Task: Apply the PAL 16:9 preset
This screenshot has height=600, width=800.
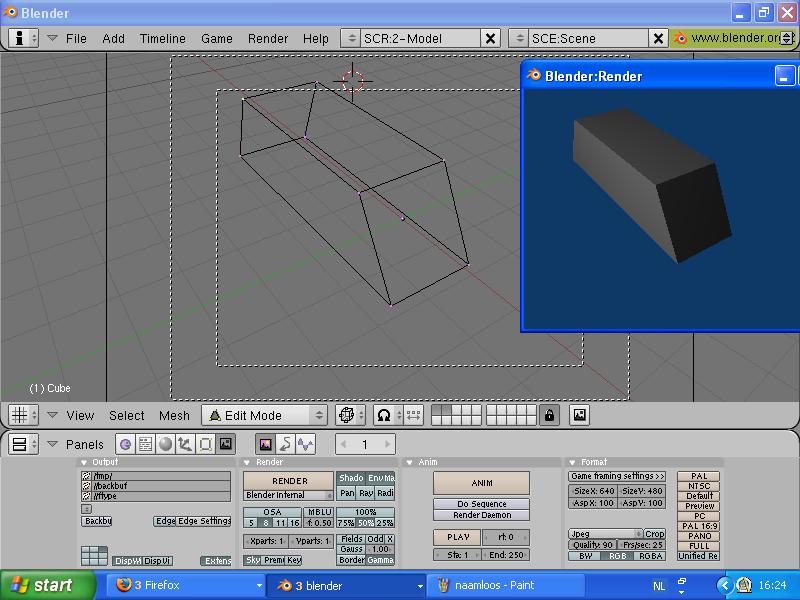Action: click(699, 526)
